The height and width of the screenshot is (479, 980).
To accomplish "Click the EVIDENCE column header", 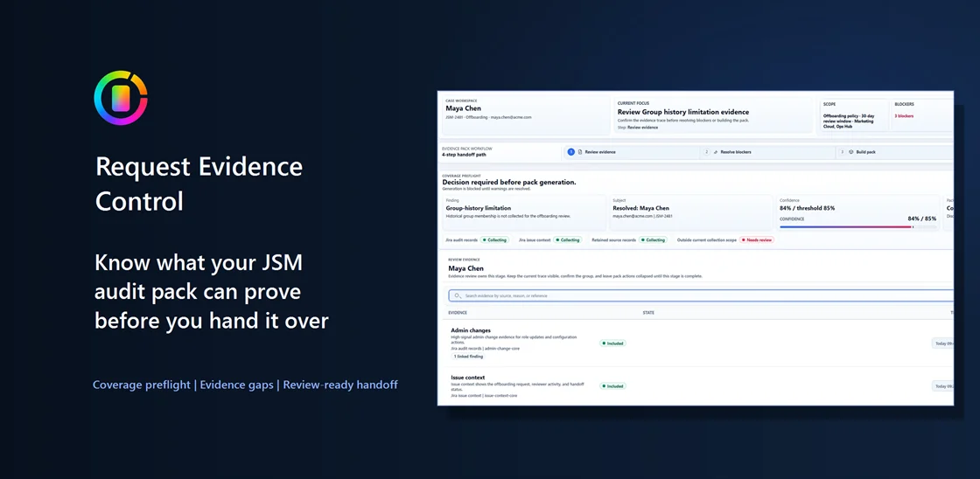I will [x=458, y=312].
